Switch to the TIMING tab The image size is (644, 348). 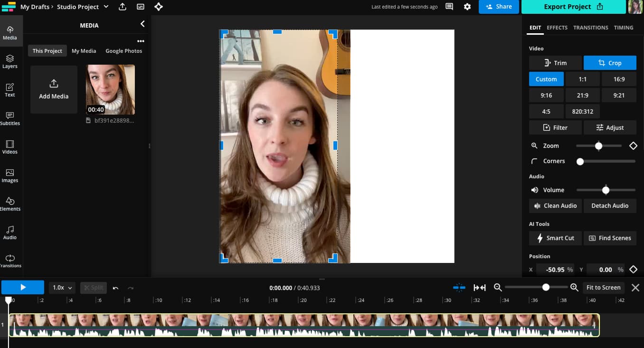tap(624, 28)
